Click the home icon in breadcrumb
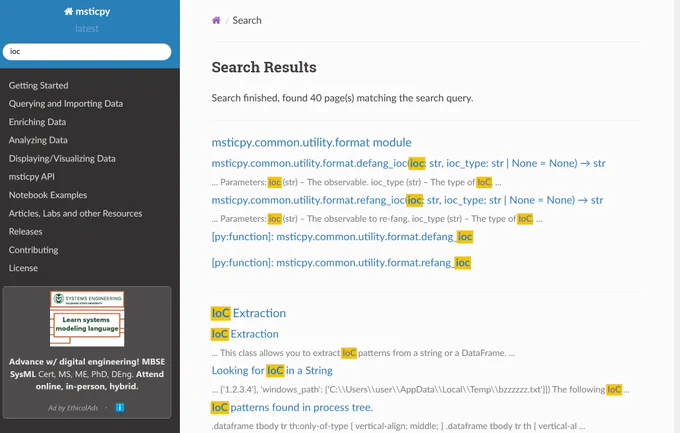Viewport: 680px width, 433px height. [216, 20]
